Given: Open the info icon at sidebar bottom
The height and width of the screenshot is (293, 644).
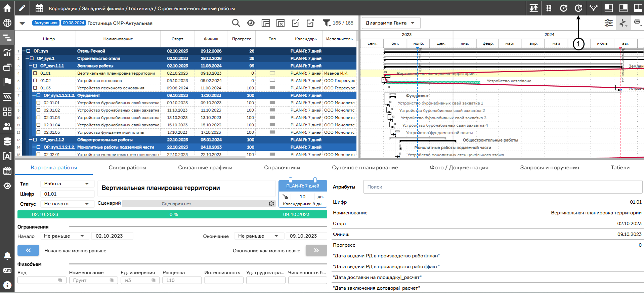Looking at the screenshot, I should pos(7,285).
